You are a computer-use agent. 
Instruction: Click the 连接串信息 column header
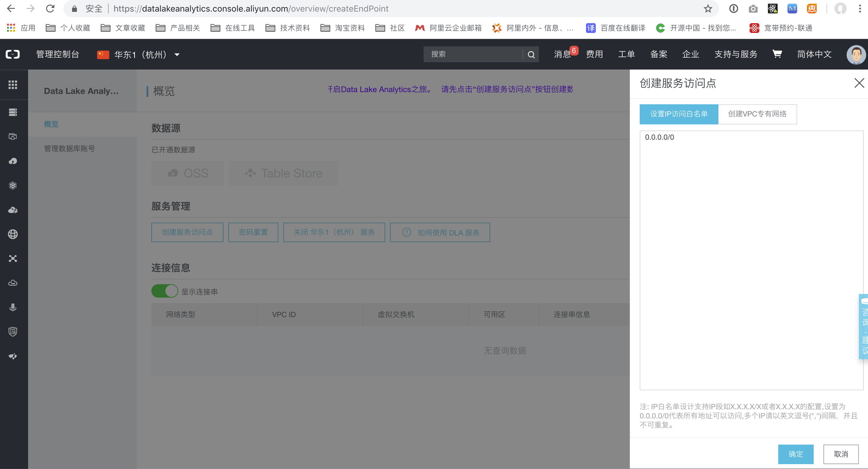coord(571,314)
